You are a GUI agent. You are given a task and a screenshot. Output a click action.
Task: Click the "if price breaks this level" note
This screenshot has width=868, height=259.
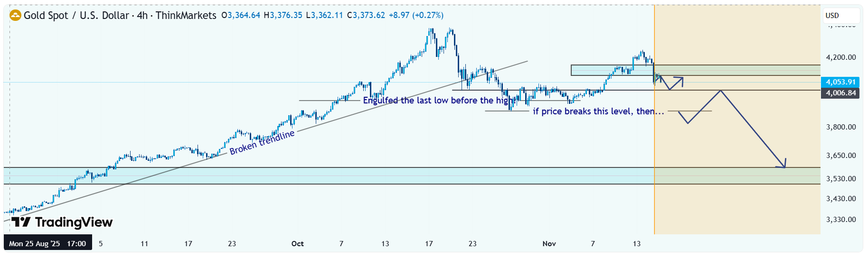(x=598, y=111)
